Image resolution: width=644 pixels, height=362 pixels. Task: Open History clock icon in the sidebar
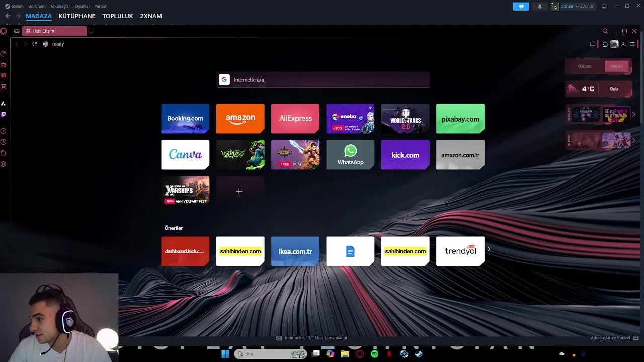[x=3, y=142]
